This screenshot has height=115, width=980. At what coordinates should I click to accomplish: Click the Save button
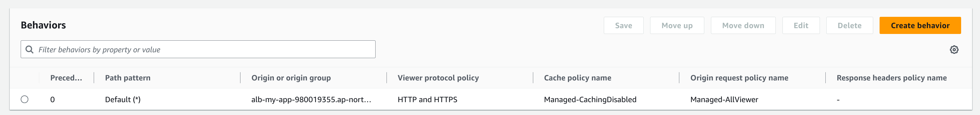coord(624,25)
